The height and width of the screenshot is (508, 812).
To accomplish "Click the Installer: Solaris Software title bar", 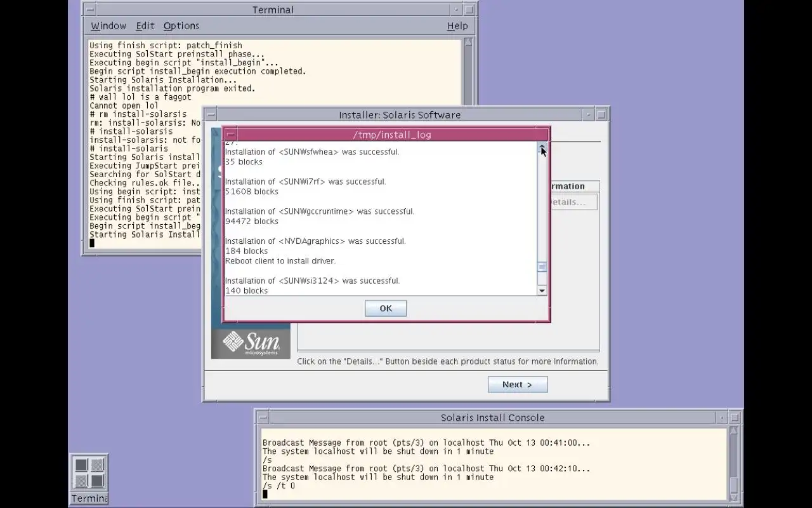I will coord(400,115).
